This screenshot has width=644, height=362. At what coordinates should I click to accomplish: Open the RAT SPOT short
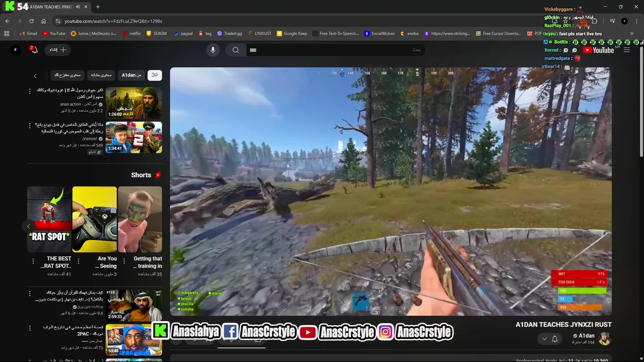49,219
